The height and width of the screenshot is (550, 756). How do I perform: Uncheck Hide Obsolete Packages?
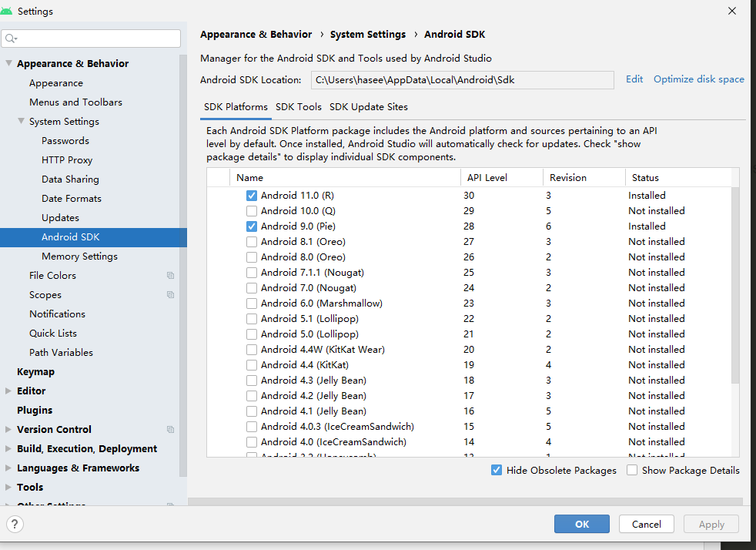[496, 470]
